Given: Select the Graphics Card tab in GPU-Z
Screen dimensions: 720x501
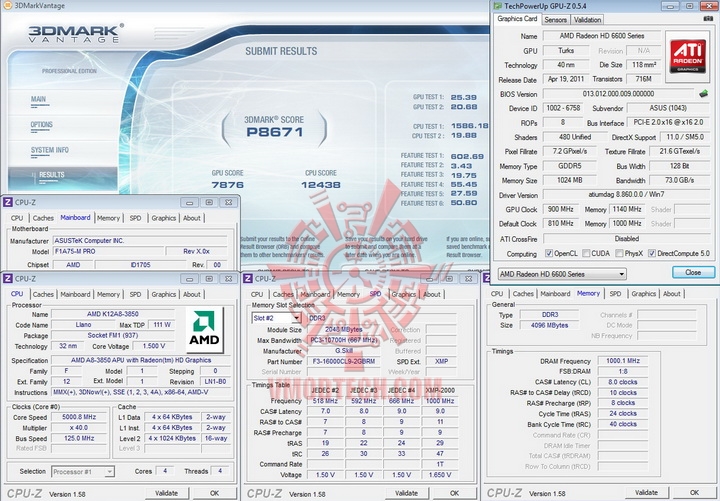Looking at the screenshot, I should [517, 19].
